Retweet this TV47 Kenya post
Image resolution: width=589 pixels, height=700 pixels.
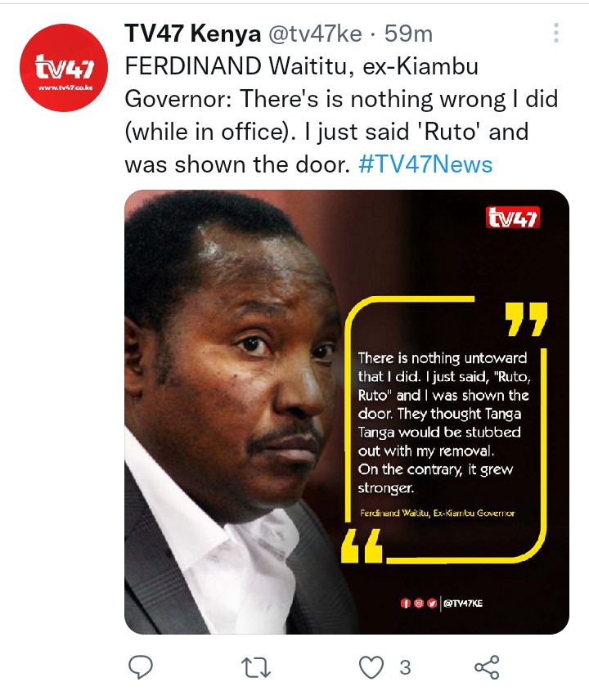tap(256, 668)
